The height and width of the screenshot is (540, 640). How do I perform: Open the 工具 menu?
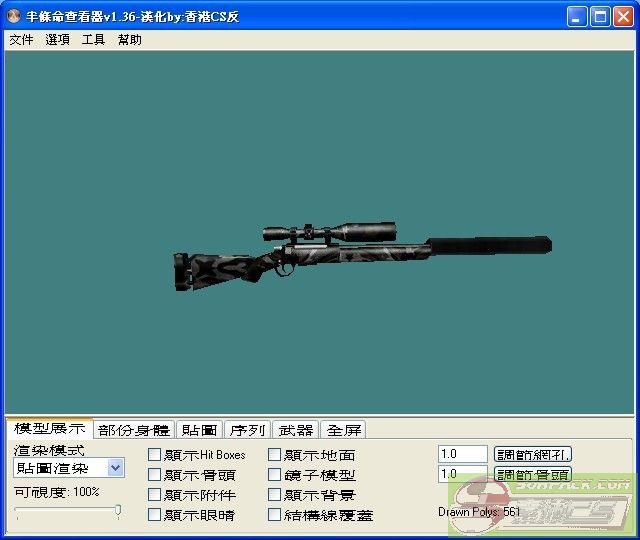(x=93, y=40)
